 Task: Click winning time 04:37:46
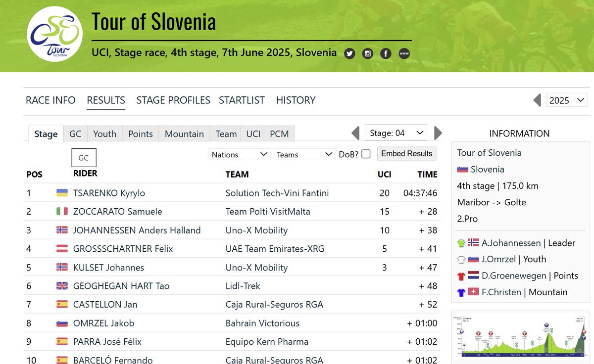[x=420, y=193]
